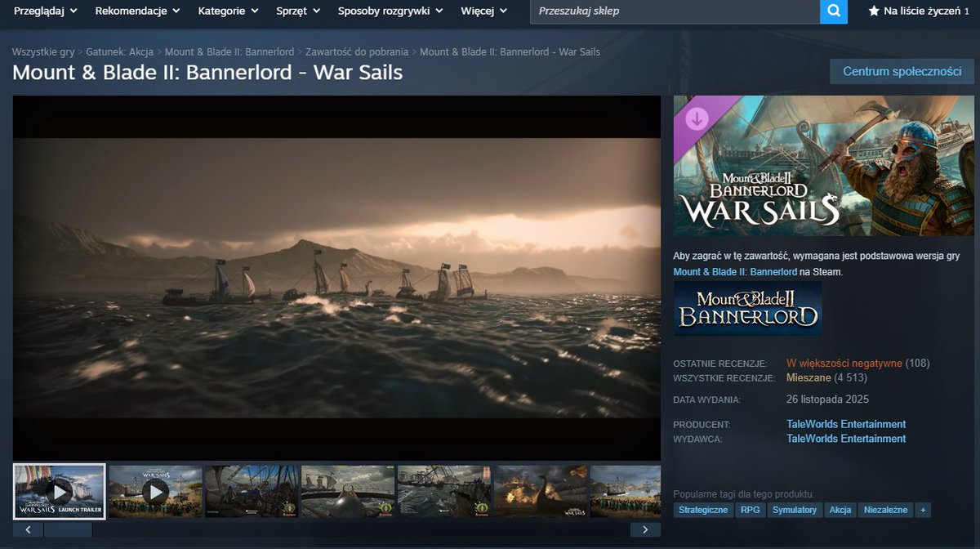Open Mount & Blade II: Bannerlord breadcrumb
980x549 pixels.
pyautogui.click(x=229, y=51)
